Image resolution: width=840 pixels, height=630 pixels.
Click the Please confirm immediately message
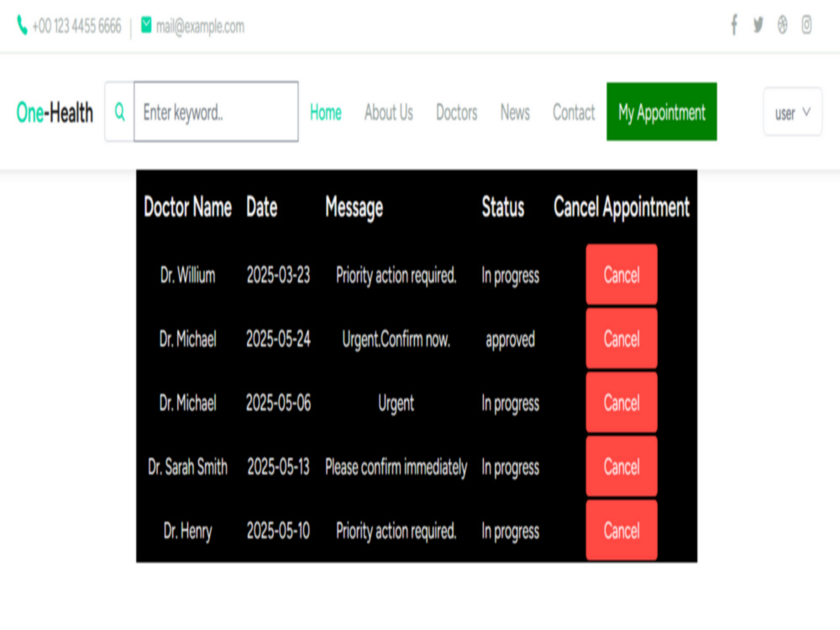pyautogui.click(x=396, y=467)
